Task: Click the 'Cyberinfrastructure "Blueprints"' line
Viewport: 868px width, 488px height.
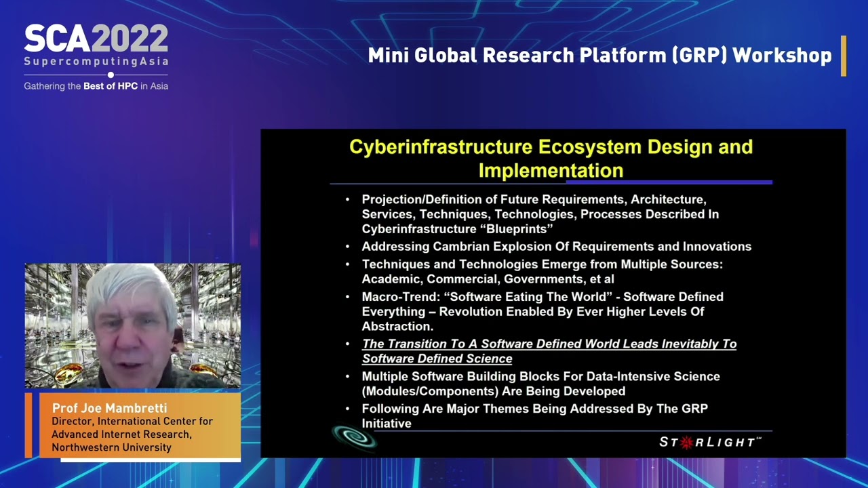Action: [x=457, y=229]
